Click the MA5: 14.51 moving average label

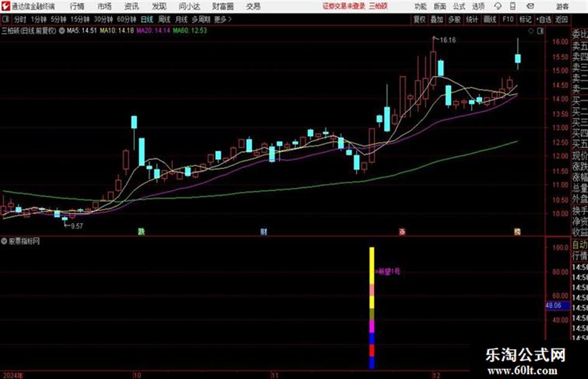coord(82,30)
